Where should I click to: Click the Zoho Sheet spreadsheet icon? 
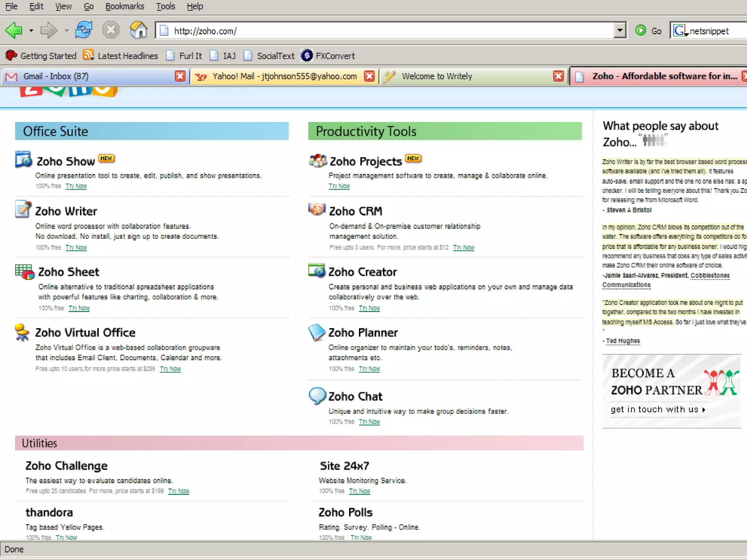pos(24,272)
